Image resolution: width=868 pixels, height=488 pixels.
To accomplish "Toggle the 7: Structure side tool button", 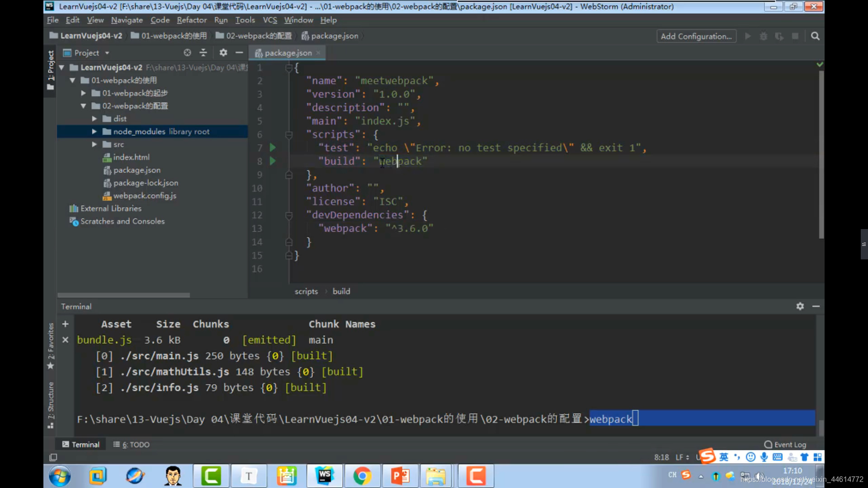I will pyautogui.click(x=51, y=405).
